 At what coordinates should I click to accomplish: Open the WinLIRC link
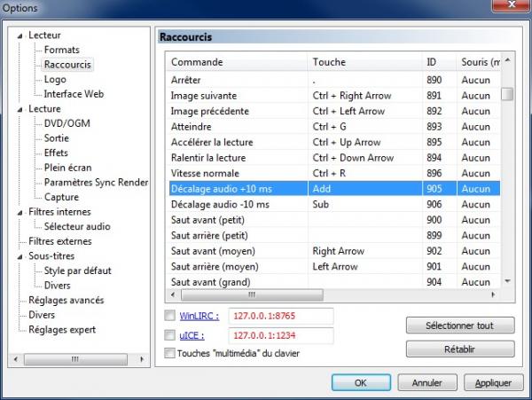click(x=199, y=316)
